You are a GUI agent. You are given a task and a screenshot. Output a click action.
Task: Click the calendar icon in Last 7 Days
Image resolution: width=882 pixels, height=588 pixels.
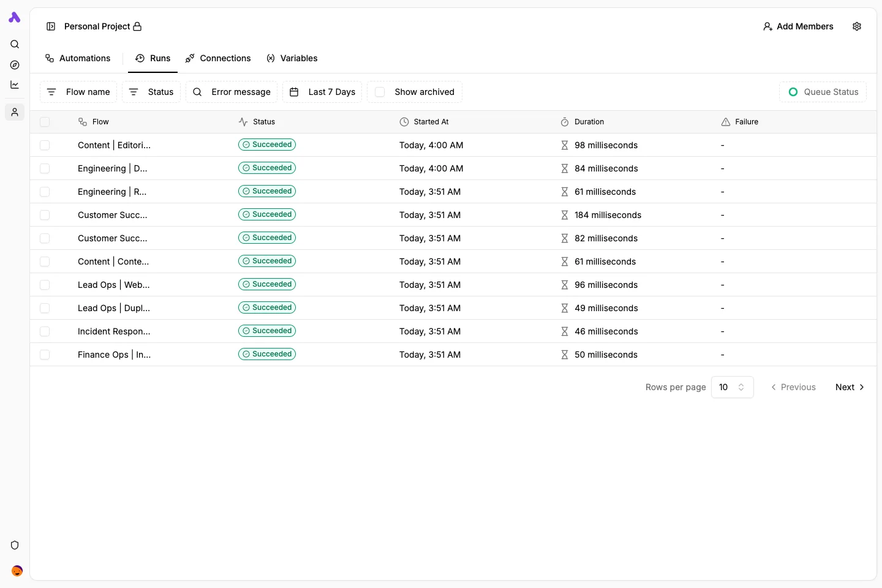point(294,92)
